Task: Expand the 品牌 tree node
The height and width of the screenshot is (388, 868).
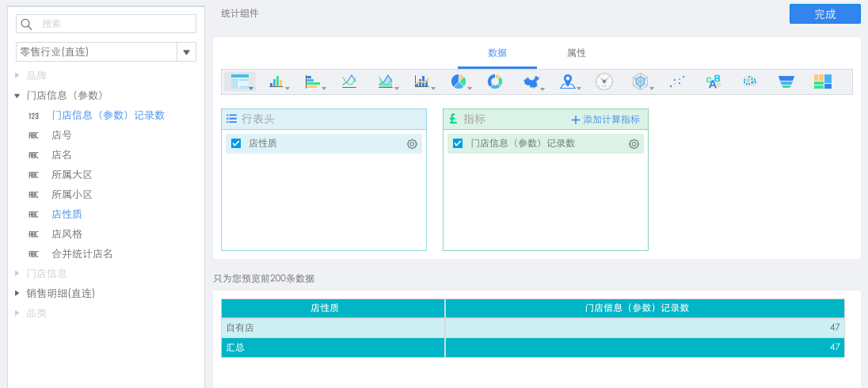Action: pyautogui.click(x=17, y=76)
